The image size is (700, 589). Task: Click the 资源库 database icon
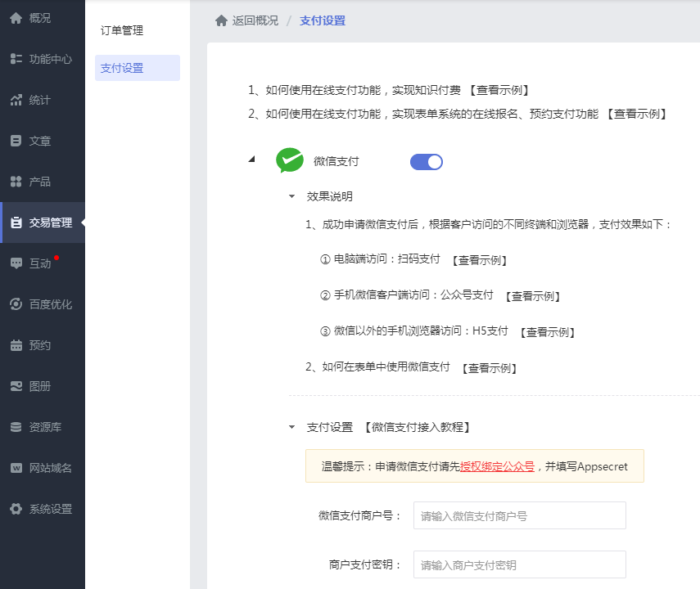coord(16,427)
